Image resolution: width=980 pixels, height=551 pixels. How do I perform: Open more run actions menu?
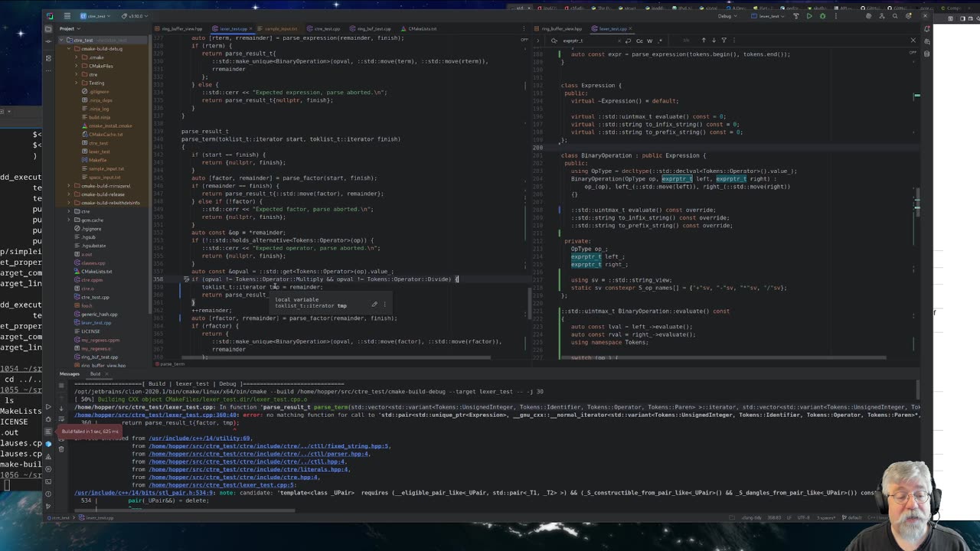tap(835, 16)
